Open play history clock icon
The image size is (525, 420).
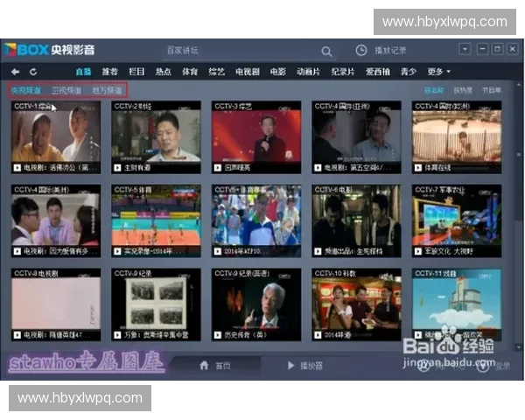tap(360, 51)
